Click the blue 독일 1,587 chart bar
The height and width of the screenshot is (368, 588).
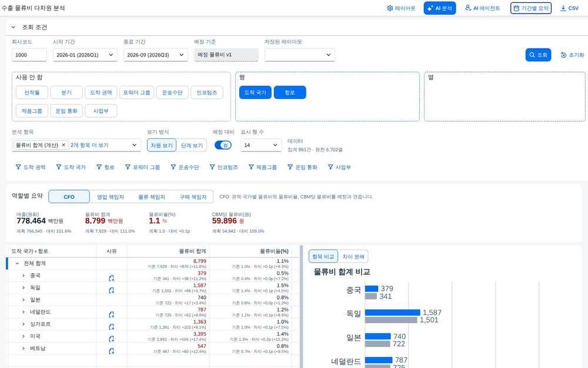392,313
